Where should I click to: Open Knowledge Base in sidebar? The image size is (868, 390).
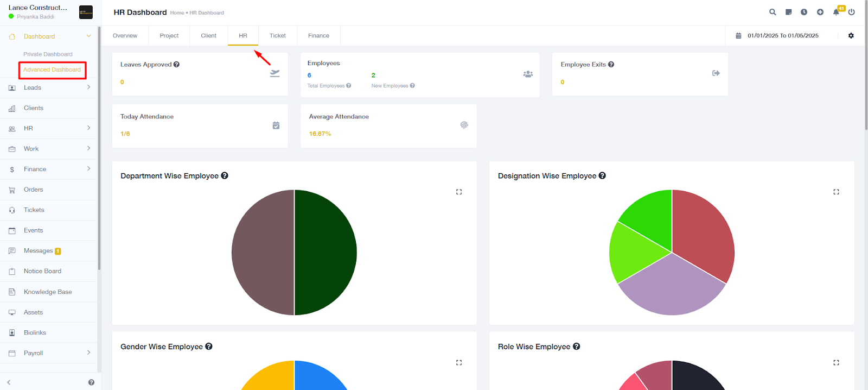[x=49, y=292]
